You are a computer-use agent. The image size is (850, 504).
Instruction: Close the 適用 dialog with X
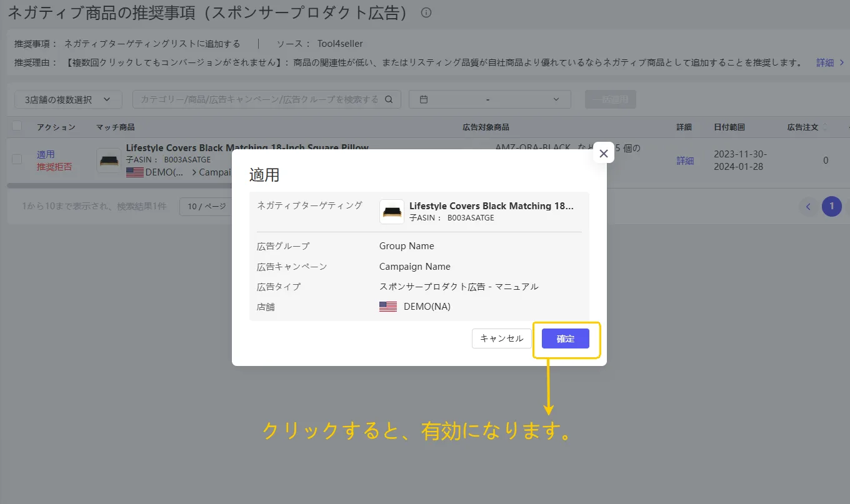click(604, 153)
